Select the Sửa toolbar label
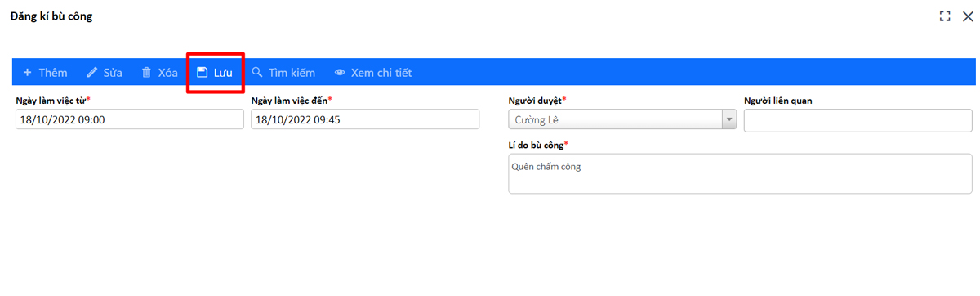980x296 pixels. (x=113, y=73)
